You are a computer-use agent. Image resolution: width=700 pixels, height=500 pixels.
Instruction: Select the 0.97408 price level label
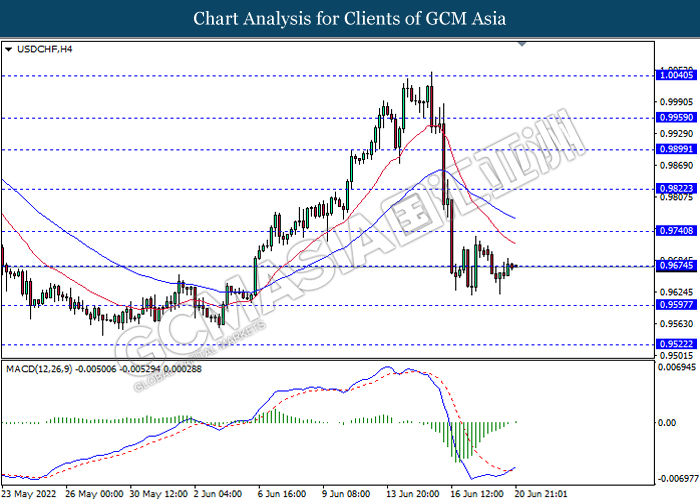coord(676,231)
